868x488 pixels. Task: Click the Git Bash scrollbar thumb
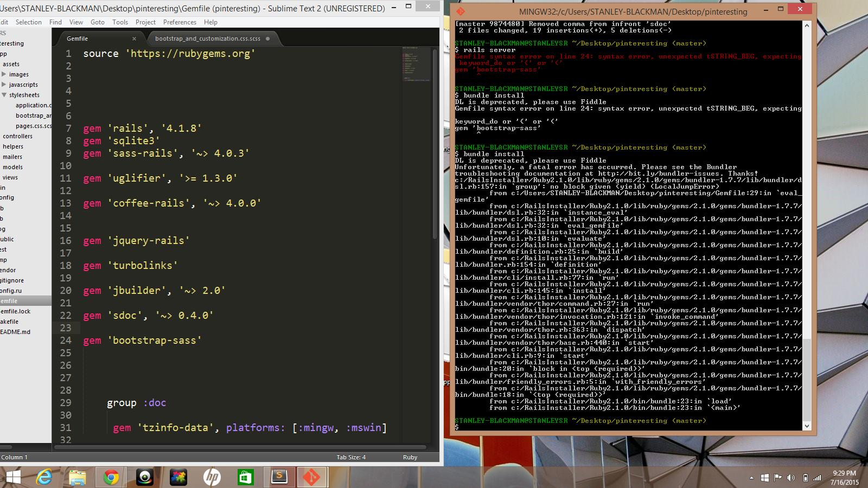tap(807, 380)
